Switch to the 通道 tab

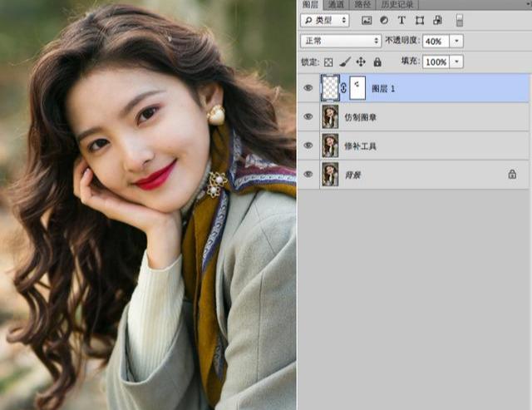tap(337, 5)
